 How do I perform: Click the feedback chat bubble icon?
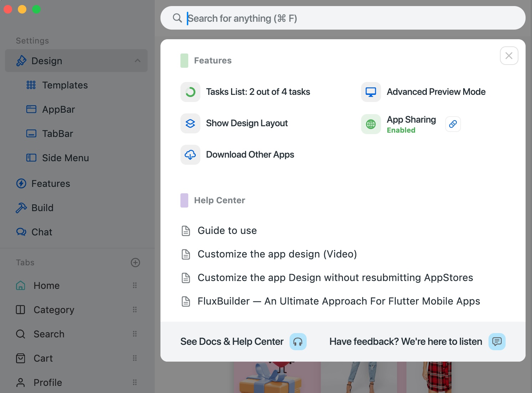[x=497, y=342]
